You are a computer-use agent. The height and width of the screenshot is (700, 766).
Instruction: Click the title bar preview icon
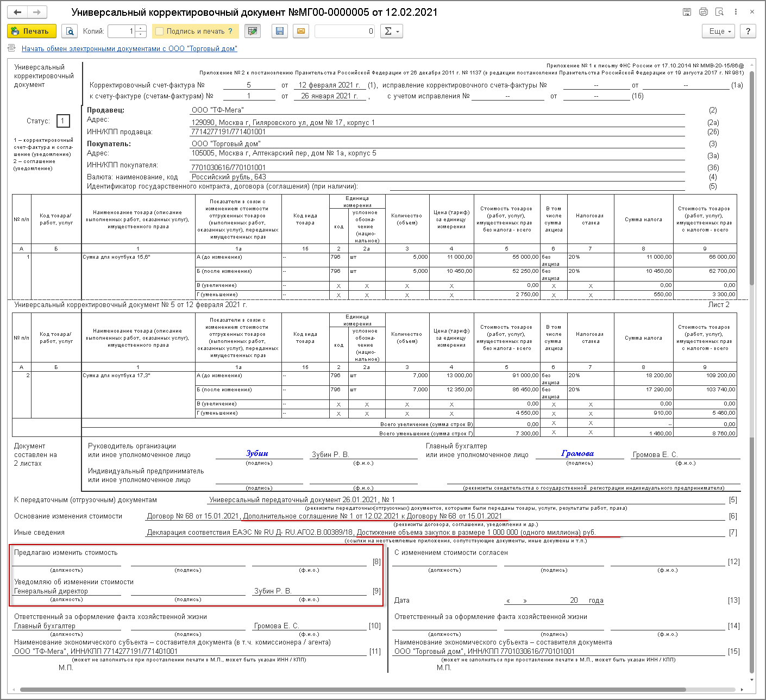click(x=720, y=12)
